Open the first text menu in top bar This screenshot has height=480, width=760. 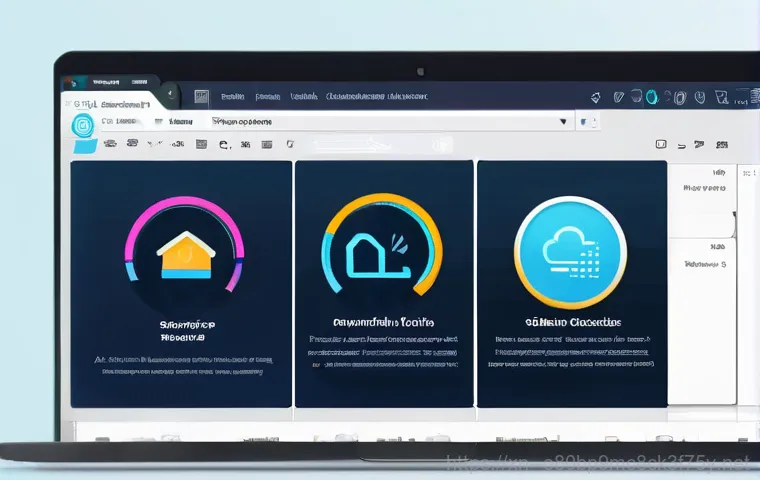click(x=232, y=97)
